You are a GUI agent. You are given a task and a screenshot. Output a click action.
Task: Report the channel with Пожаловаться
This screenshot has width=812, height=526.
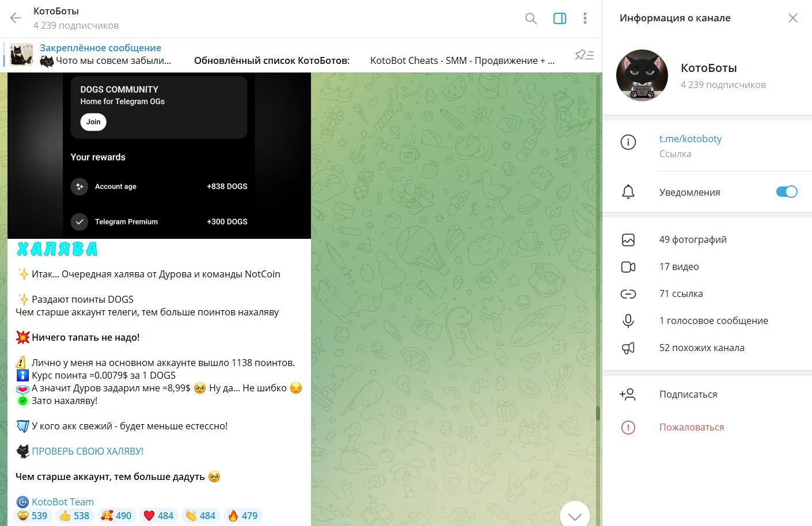[x=691, y=428]
